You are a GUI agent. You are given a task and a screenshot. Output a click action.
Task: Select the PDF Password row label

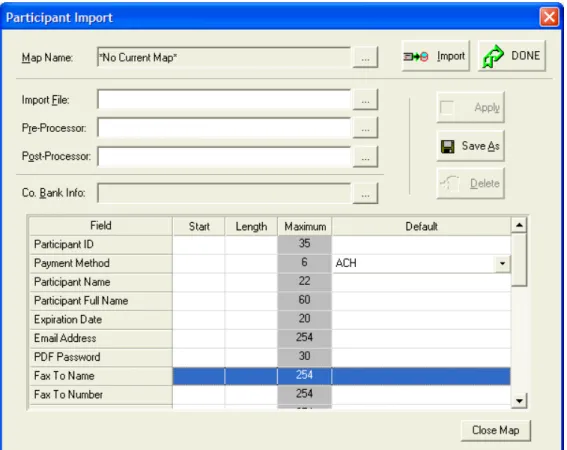[x=101, y=357]
